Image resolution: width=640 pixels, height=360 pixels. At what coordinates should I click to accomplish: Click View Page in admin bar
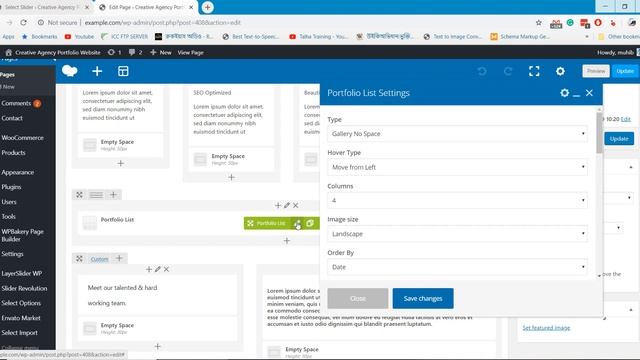(190, 53)
